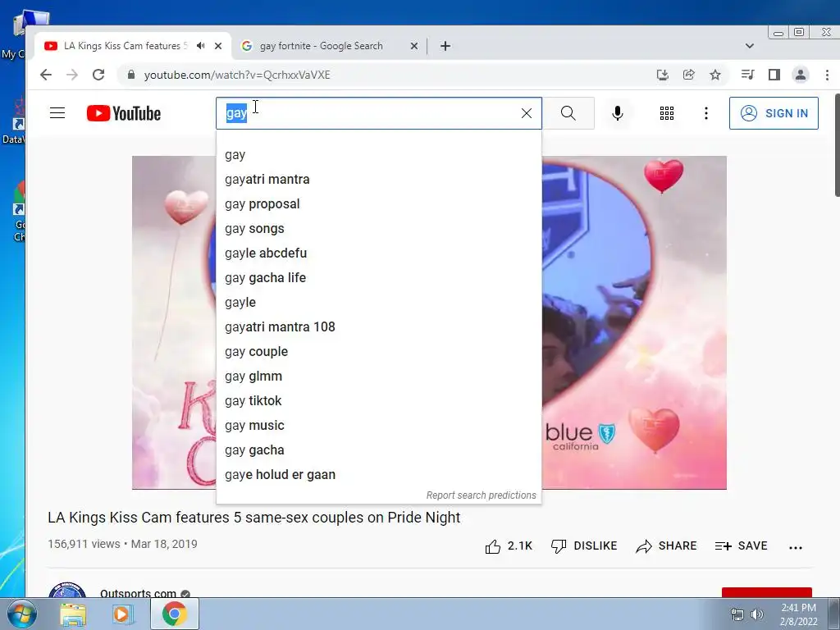The height and width of the screenshot is (630, 840).
Task: Open the media control icon in Chrome toolbar
Action: (x=748, y=75)
